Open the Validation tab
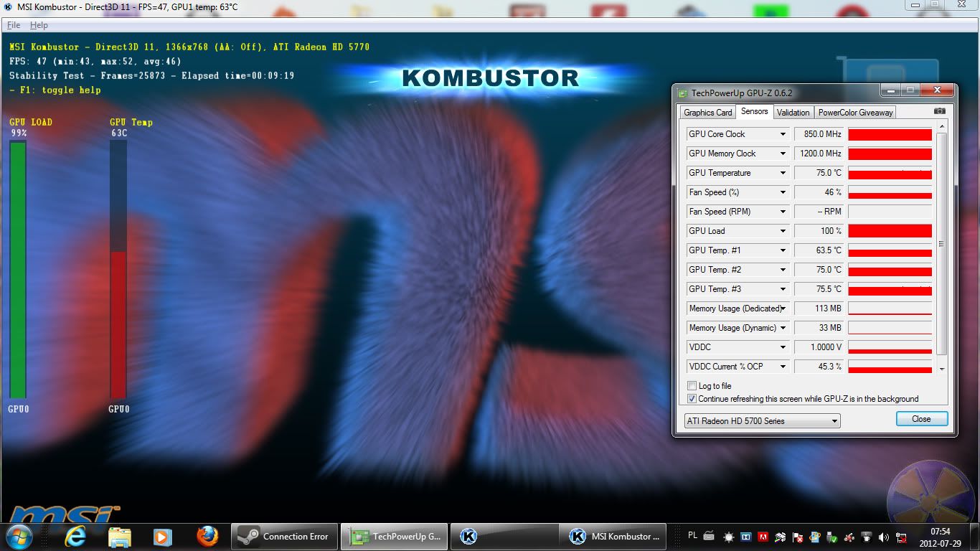980x551 pixels. pyautogui.click(x=793, y=112)
